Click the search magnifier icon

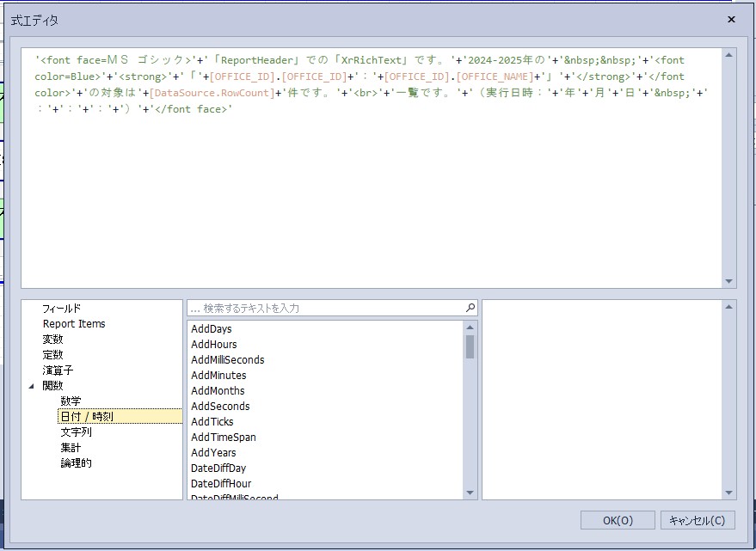(x=470, y=308)
